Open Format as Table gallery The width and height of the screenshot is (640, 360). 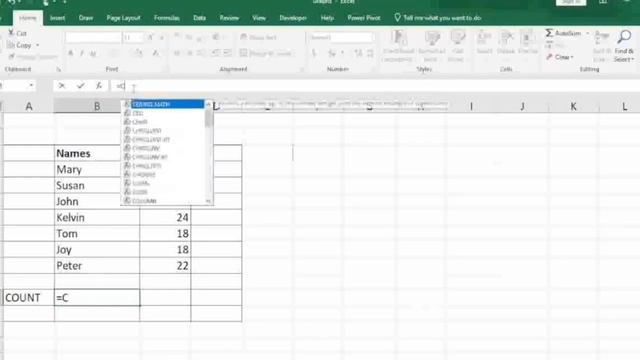click(431, 46)
